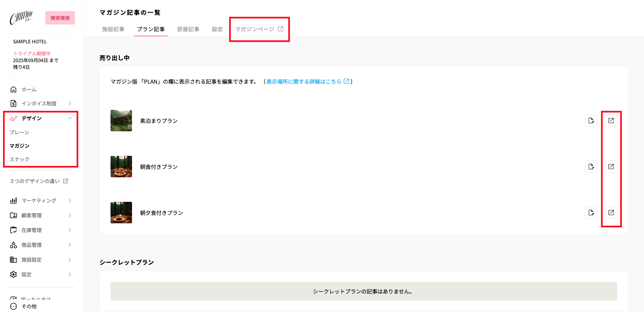Click the ホーム house icon in sidebar

13,89
